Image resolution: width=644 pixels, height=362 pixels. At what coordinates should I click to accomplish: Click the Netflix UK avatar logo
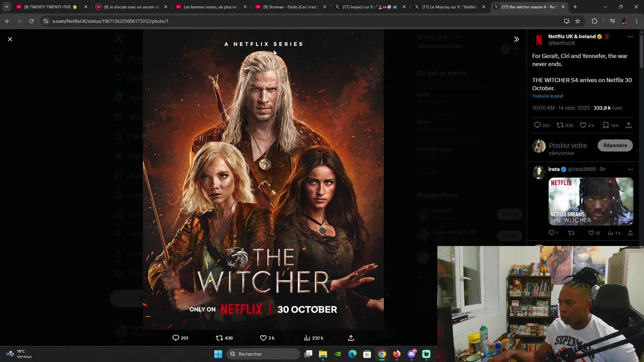click(539, 40)
